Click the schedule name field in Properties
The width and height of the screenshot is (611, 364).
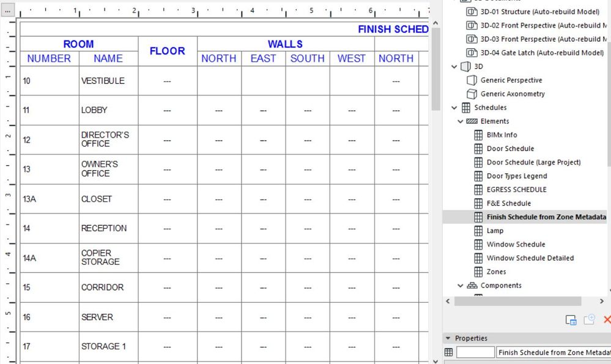(554, 352)
